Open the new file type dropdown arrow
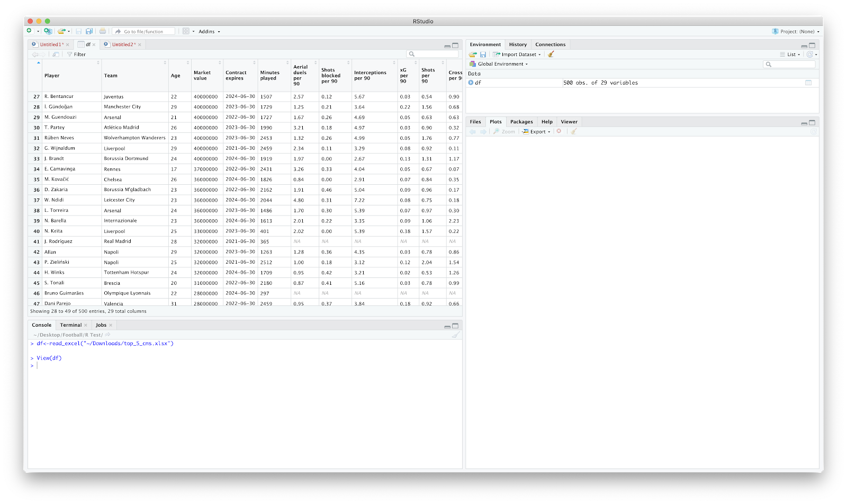The width and height of the screenshot is (847, 504). pos(38,32)
